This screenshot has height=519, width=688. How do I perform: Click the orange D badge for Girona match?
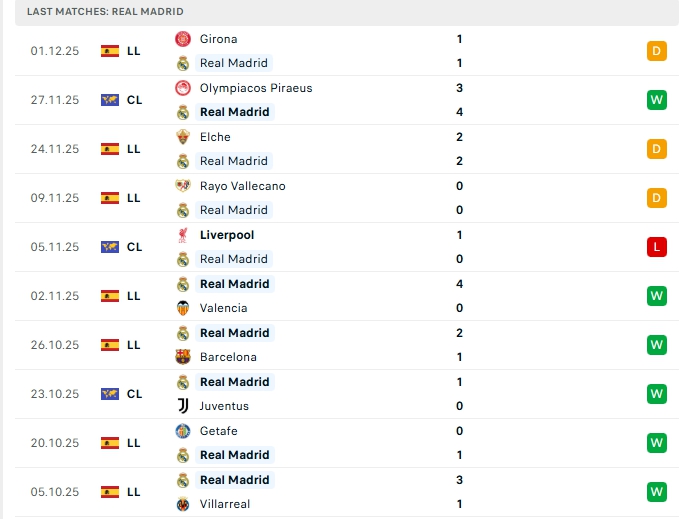click(x=657, y=51)
